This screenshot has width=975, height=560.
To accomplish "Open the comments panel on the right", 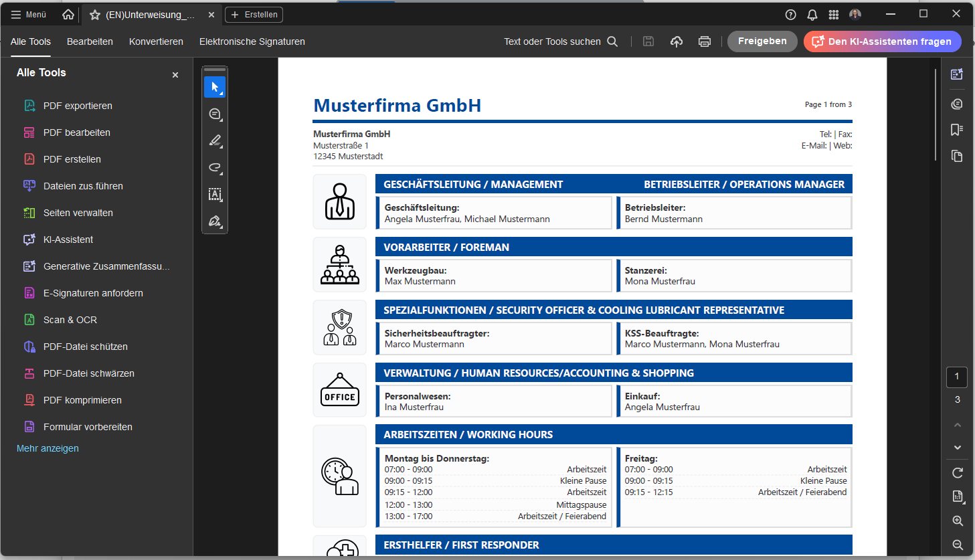I will click(x=957, y=104).
